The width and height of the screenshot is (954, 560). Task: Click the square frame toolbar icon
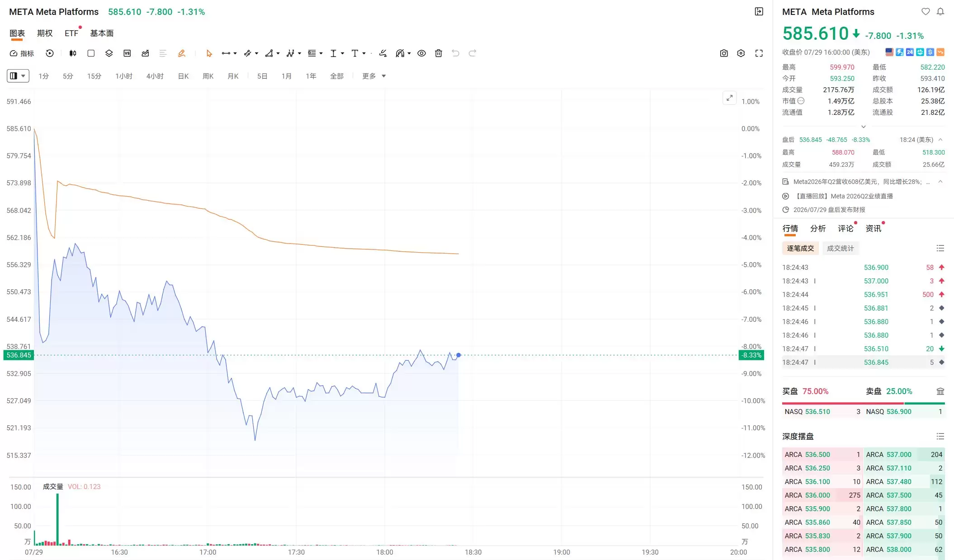[x=91, y=53]
